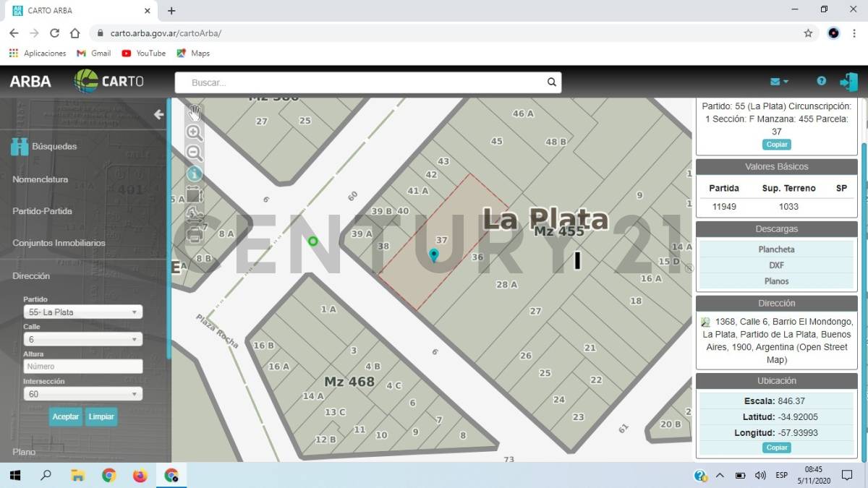Expand the mail envelope dropdown
The image size is (868, 488).
pyautogui.click(x=779, y=82)
